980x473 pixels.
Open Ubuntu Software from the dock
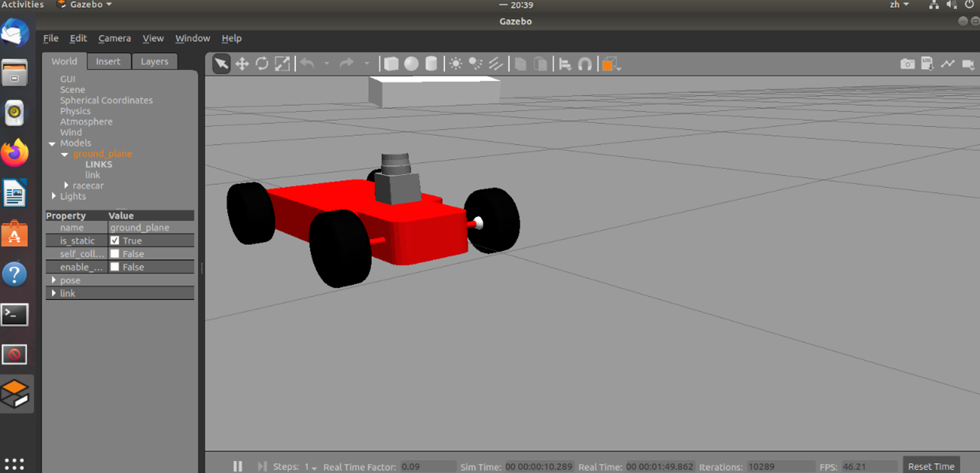(14, 234)
